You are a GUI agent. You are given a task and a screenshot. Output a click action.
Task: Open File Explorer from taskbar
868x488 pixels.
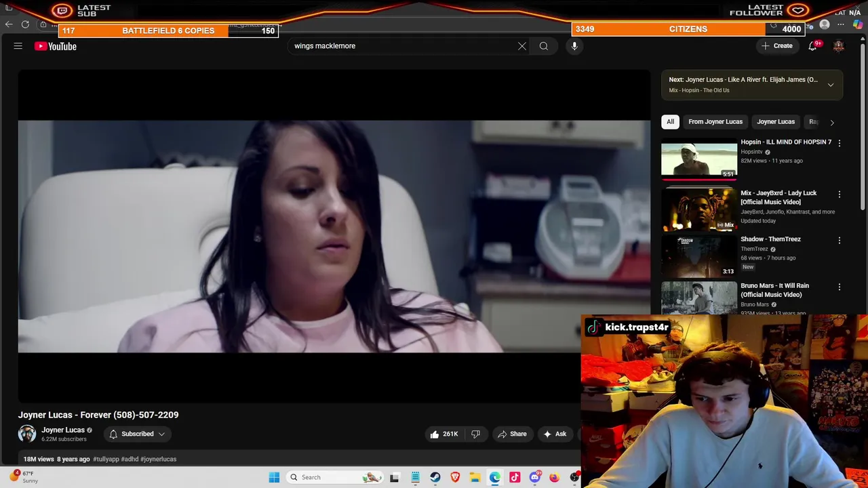(475, 477)
